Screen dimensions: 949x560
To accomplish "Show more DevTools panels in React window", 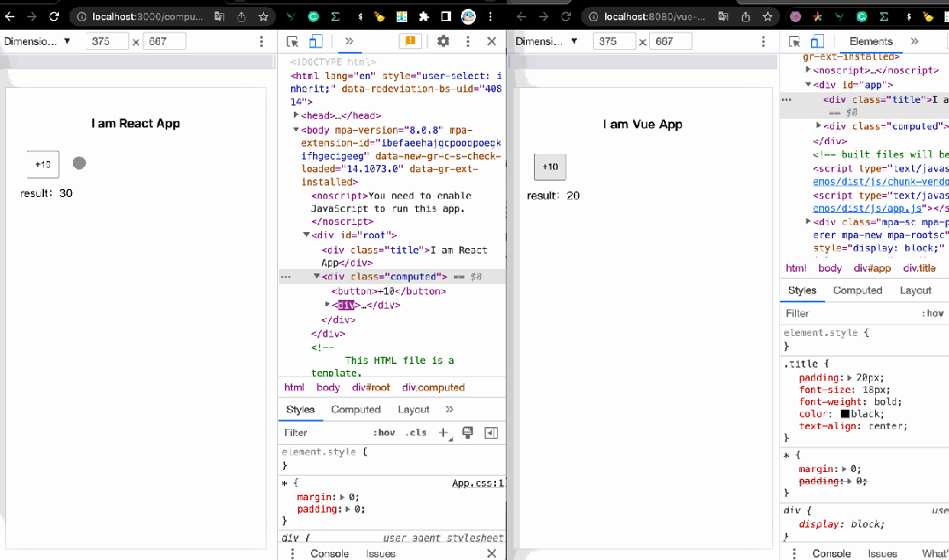I will (349, 41).
